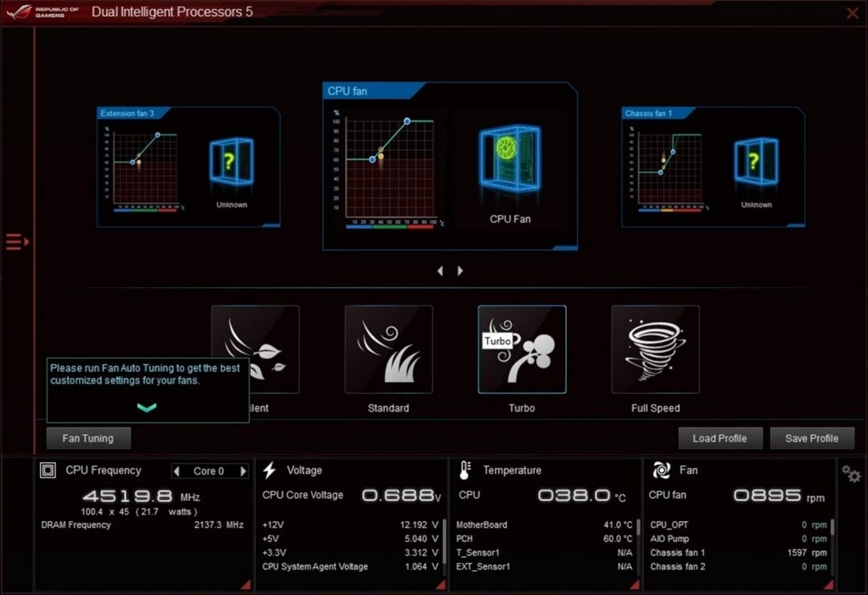Click the Fan Tuning button
The height and width of the screenshot is (595, 868).
(88, 438)
